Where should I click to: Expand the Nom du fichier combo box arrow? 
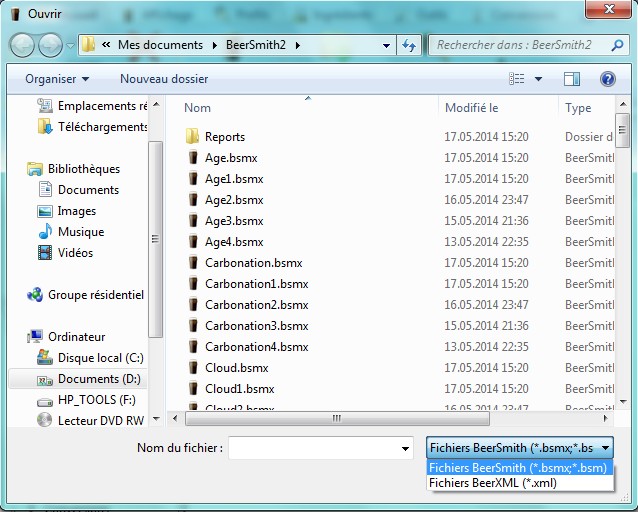[405, 448]
